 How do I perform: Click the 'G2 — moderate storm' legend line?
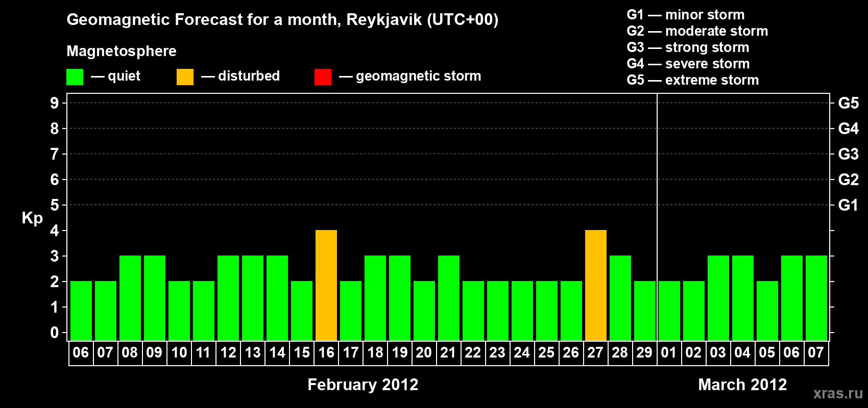(697, 31)
